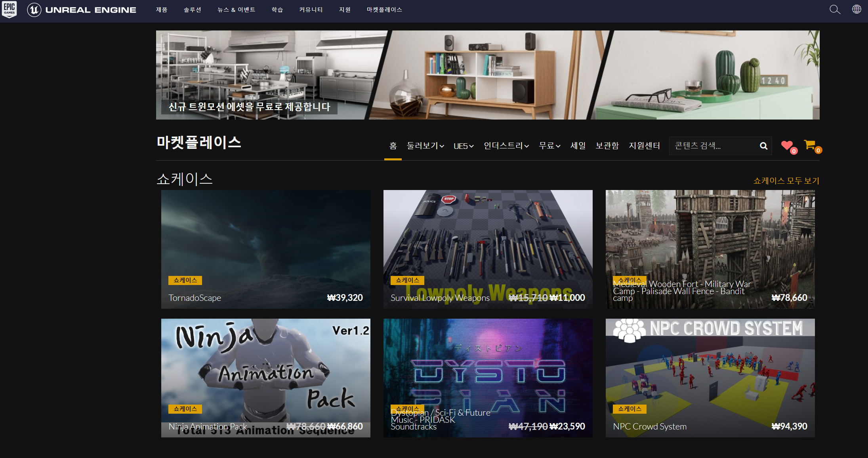The image size is (868, 458).
Task: Submit search with marketplace magnifier button
Action: (x=763, y=146)
